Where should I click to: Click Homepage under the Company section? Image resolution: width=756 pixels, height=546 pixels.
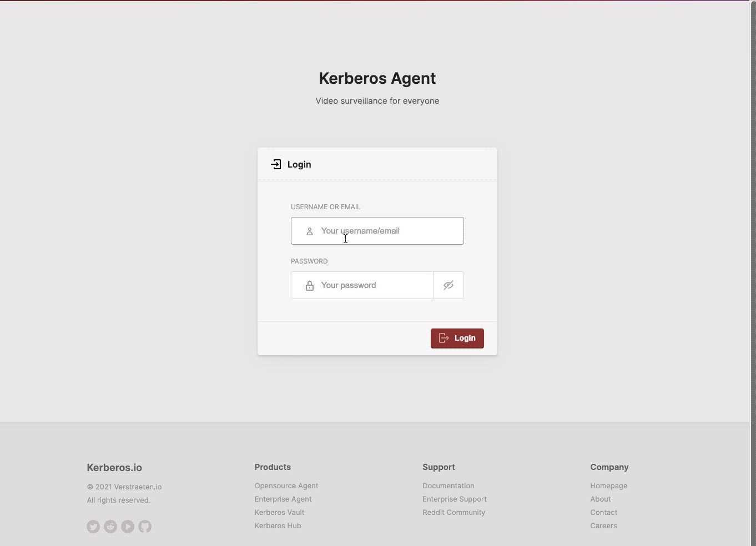pos(608,486)
